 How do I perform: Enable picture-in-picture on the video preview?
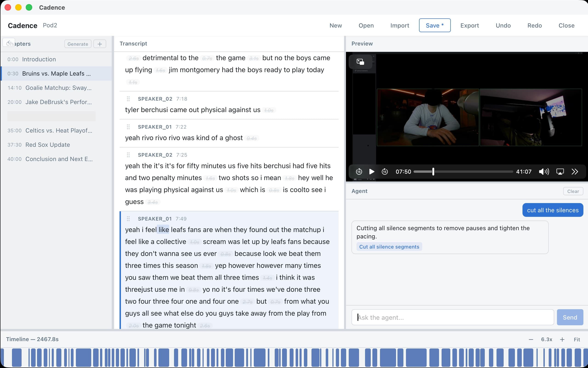click(x=360, y=62)
